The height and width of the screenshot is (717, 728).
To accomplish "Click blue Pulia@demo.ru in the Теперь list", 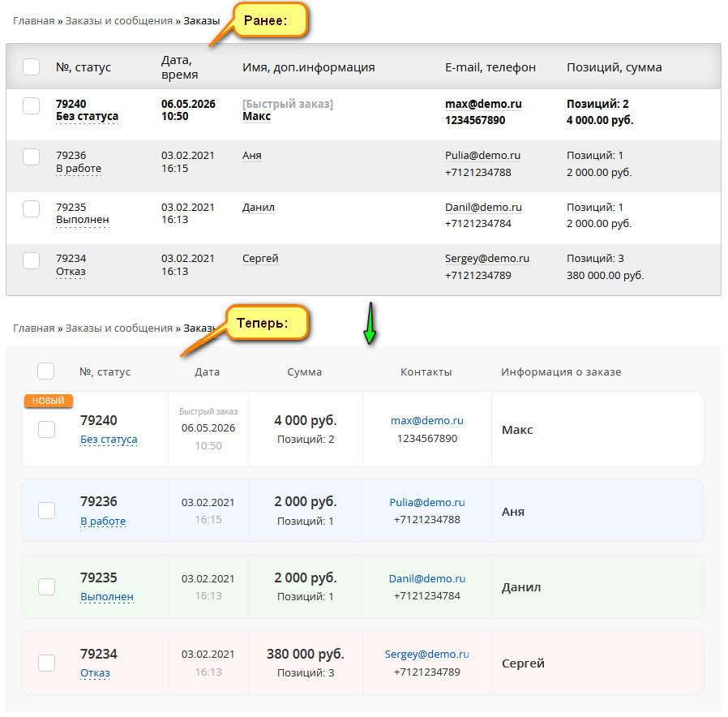I will tap(427, 502).
